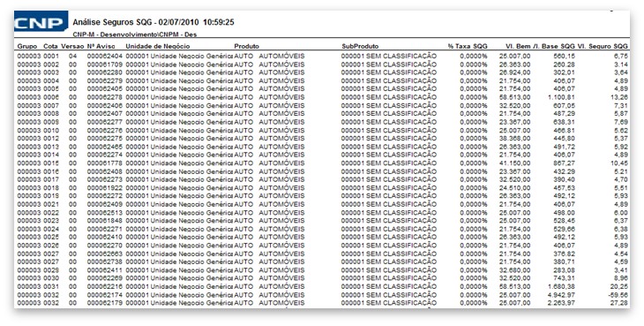This screenshot has width=644, height=326.
Task: Select the 'Versao' column header
Action: (72, 46)
